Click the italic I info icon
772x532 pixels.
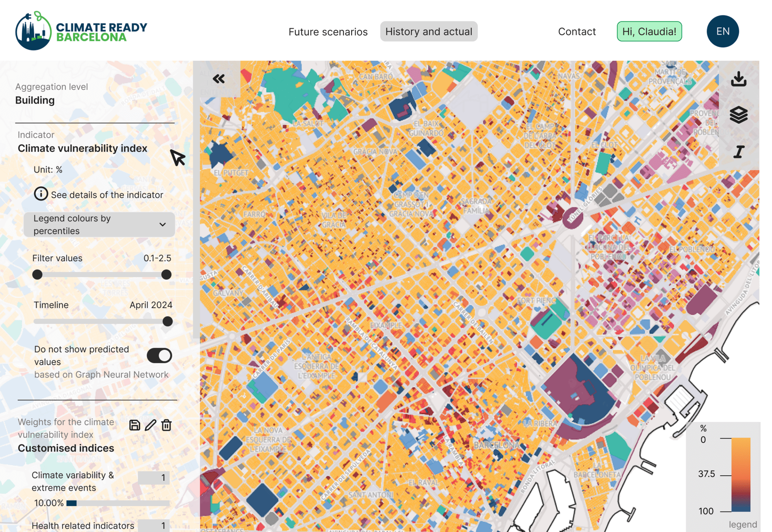click(x=738, y=152)
